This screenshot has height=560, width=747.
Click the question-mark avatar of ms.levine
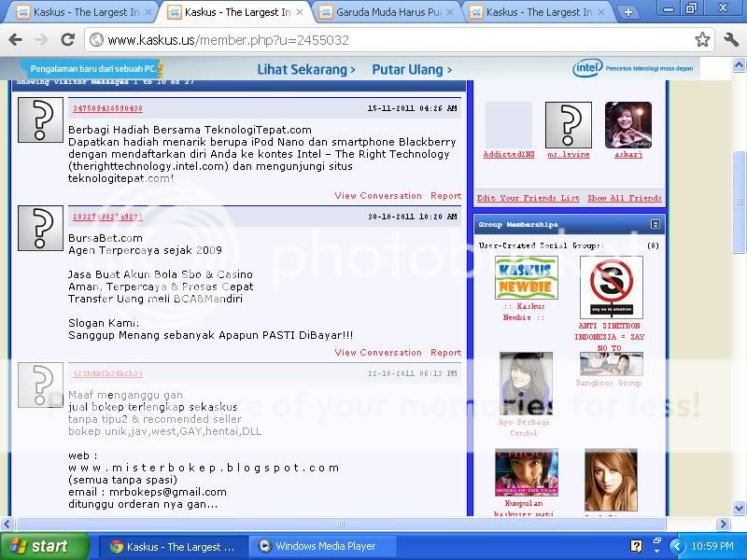[569, 125]
